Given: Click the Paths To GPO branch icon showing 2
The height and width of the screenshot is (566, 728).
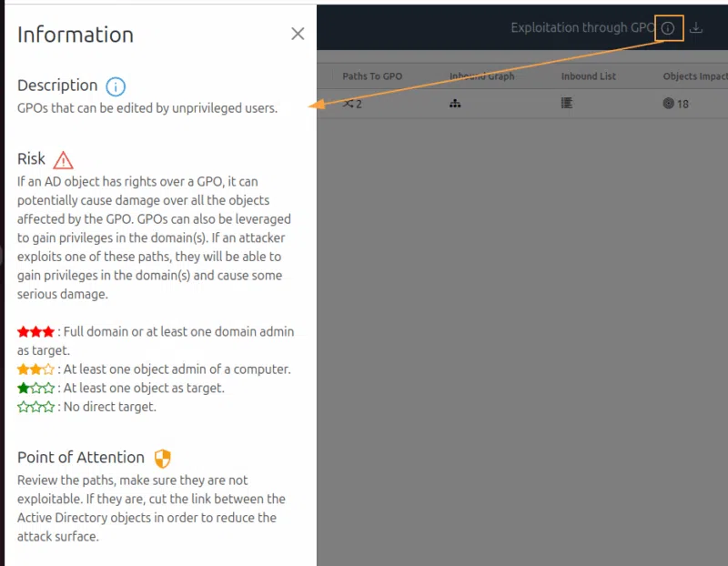Looking at the screenshot, I should [x=351, y=103].
